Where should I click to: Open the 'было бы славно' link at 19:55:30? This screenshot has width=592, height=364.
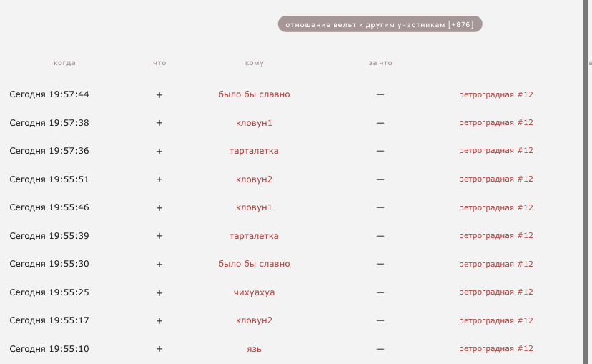pos(254,264)
